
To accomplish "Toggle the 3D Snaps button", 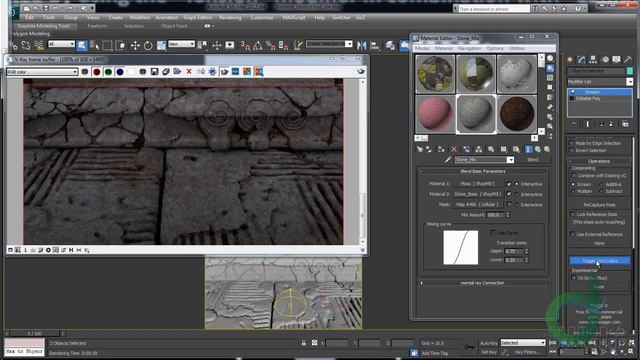I will click(245, 45).
